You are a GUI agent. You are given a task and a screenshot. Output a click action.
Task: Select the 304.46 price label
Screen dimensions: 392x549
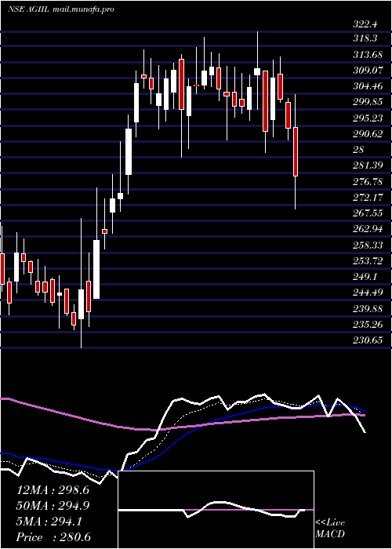click(368, 86)
